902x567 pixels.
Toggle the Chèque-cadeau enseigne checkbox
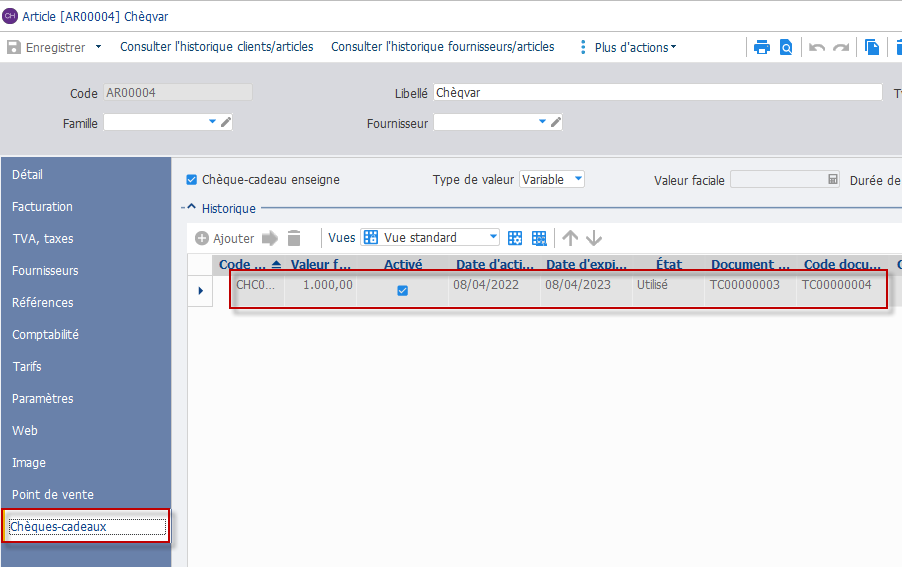(x=192, y=180)
